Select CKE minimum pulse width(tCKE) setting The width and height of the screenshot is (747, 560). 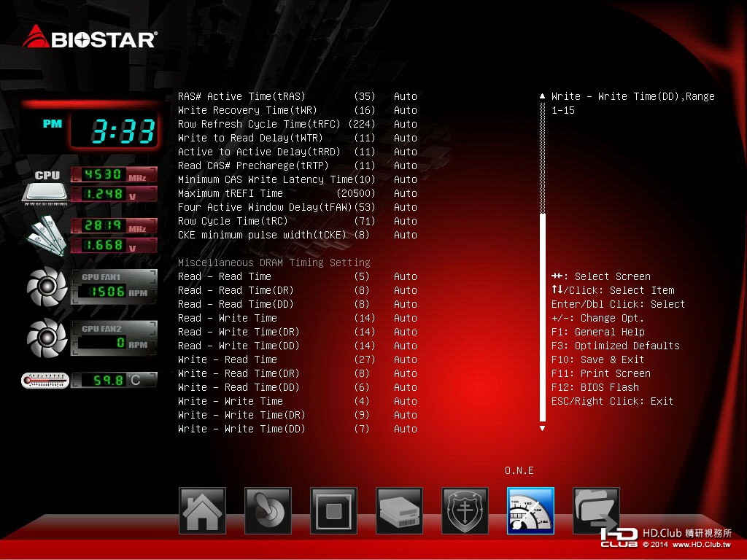click(x=298, y=235)
